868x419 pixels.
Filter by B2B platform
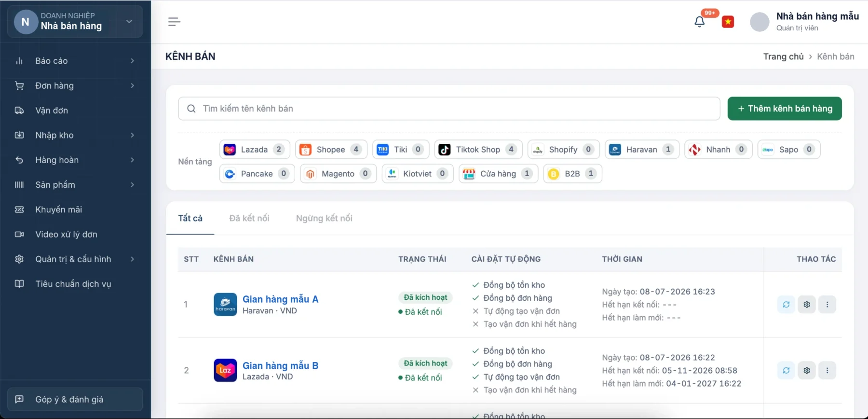click(572, 174)
